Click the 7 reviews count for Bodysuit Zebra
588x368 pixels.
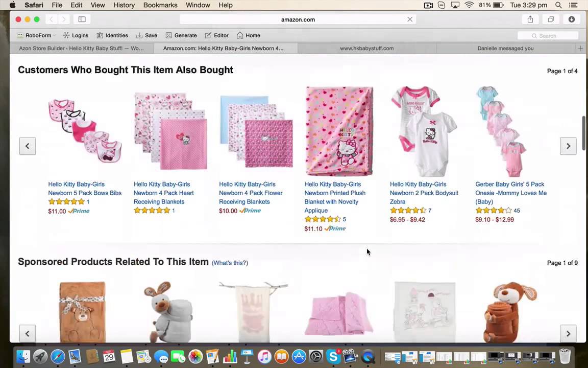coord(430,211)
